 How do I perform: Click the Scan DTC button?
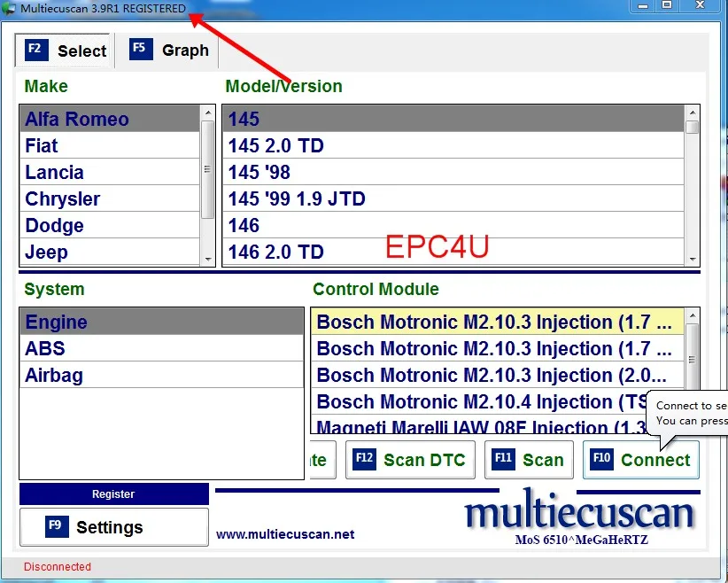410,460
